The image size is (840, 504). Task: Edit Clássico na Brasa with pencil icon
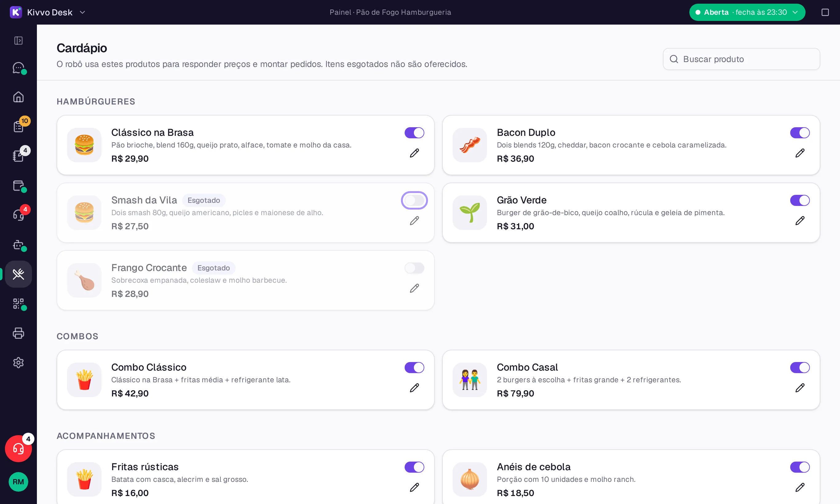coord(414,153)
